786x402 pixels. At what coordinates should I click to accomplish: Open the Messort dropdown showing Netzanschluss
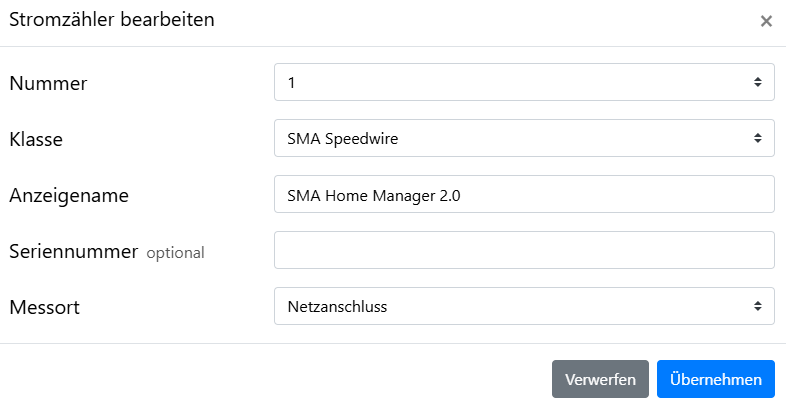[523, 306]
